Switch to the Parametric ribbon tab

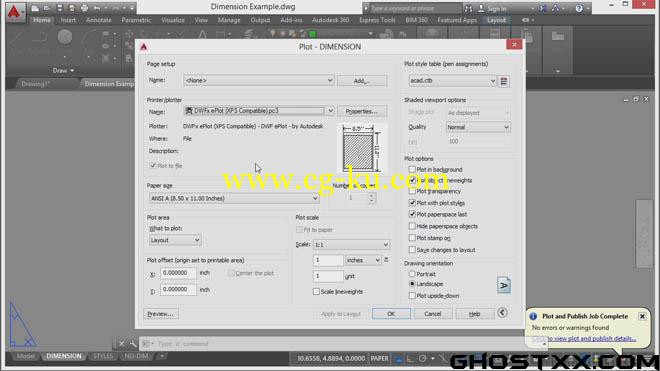[136, 20]
